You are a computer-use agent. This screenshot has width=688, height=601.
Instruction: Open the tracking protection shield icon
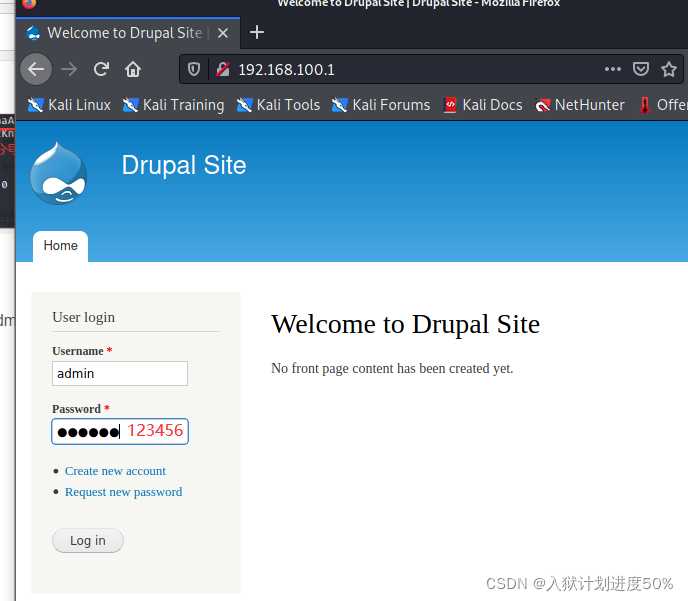point(194,69)
